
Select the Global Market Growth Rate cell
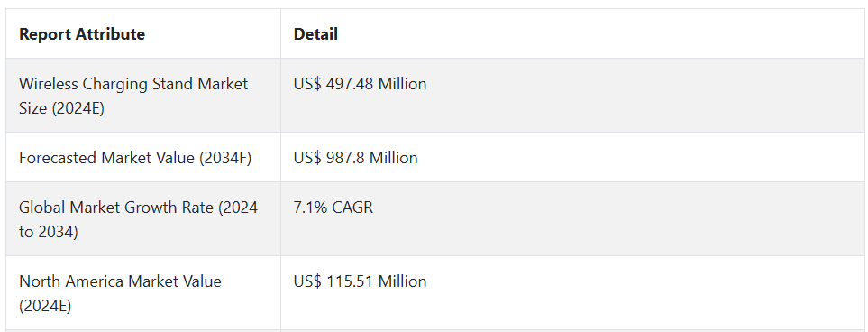(x=143, y=219)
